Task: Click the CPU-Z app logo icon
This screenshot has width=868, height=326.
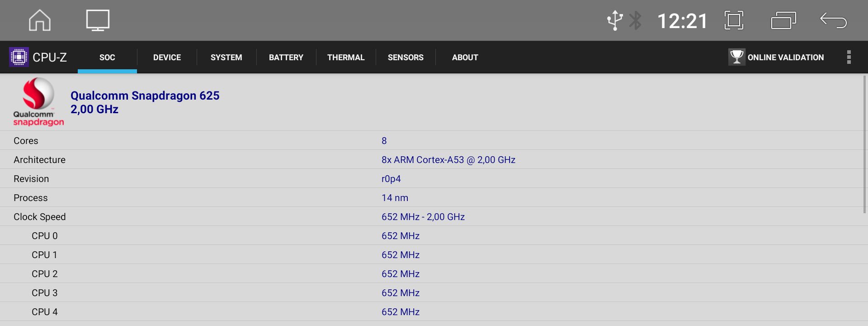Action: coord(19,57)
